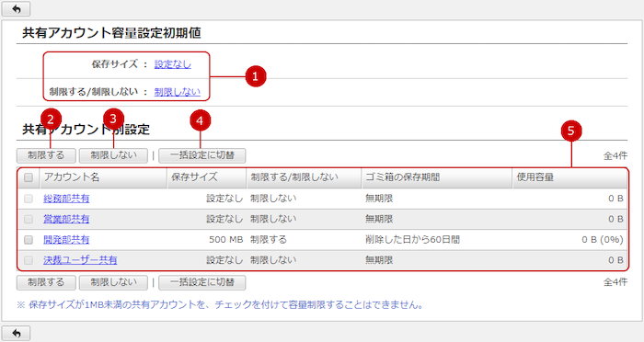Open the 営業部共有 account link

(x=66, y=219)
